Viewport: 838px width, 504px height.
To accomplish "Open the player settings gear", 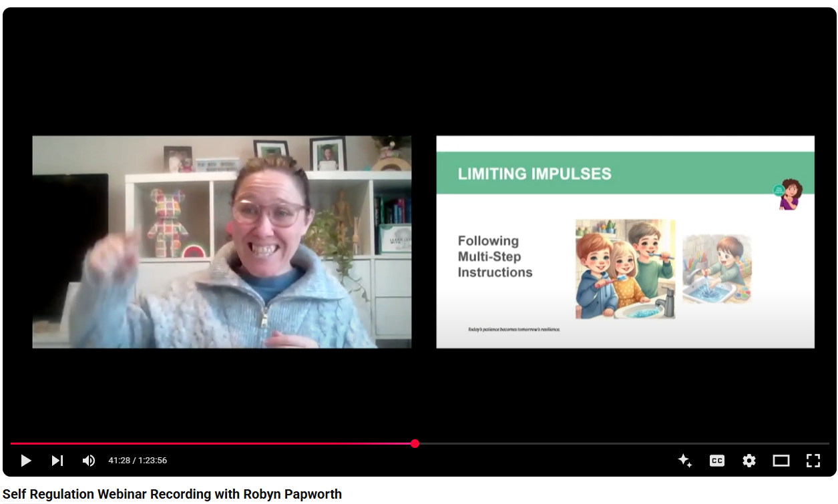I will click(749, 461).
